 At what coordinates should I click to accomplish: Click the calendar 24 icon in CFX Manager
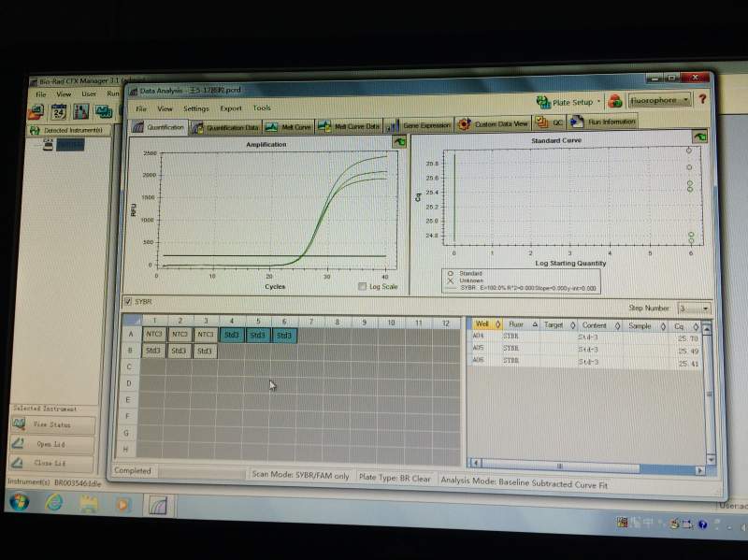(x=59, y=111)
